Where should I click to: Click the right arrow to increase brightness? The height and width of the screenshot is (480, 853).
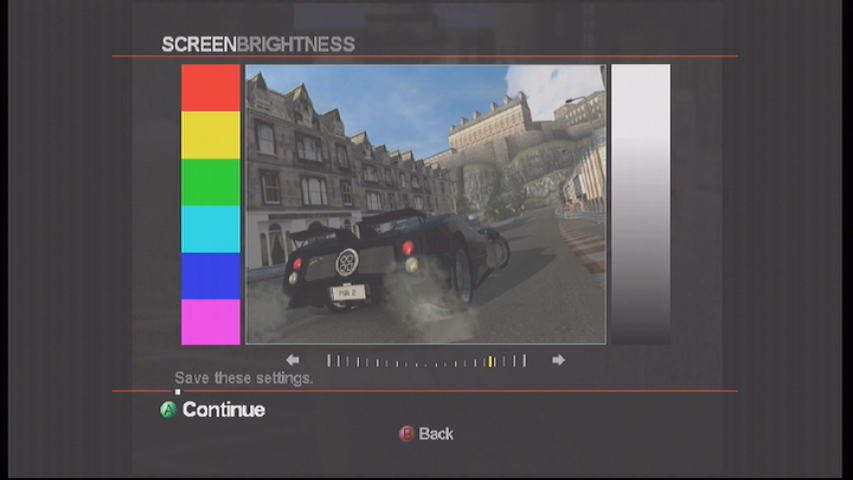[558, 360]
